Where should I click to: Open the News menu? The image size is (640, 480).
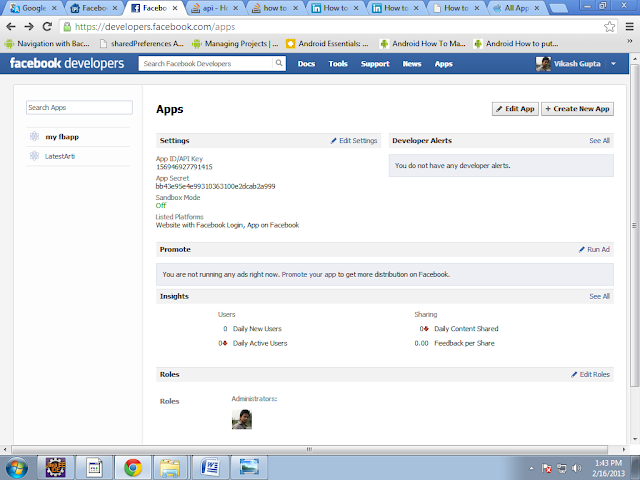pos(412,64)
